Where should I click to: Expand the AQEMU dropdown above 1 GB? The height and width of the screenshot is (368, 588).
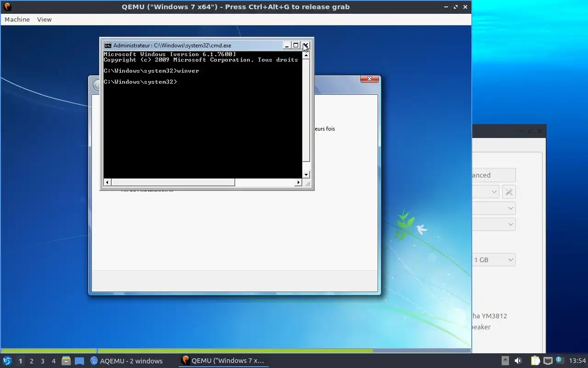pyautogui.click(x=494, y=224)
